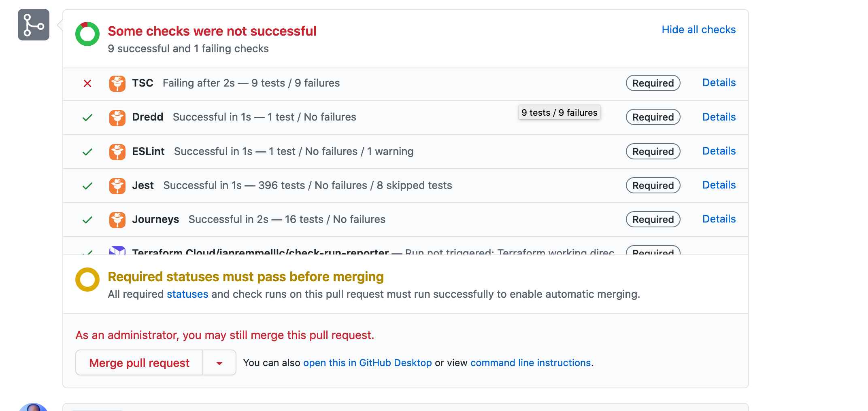868x411 pixels.
Task: Open this in GitHub Desktop link
Action: [367, 363]
